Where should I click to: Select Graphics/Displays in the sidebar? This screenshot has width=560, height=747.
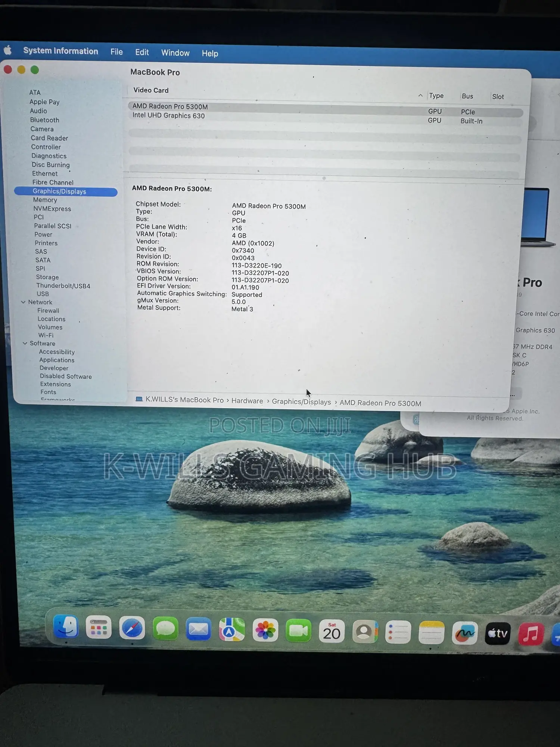pos(66,191)
